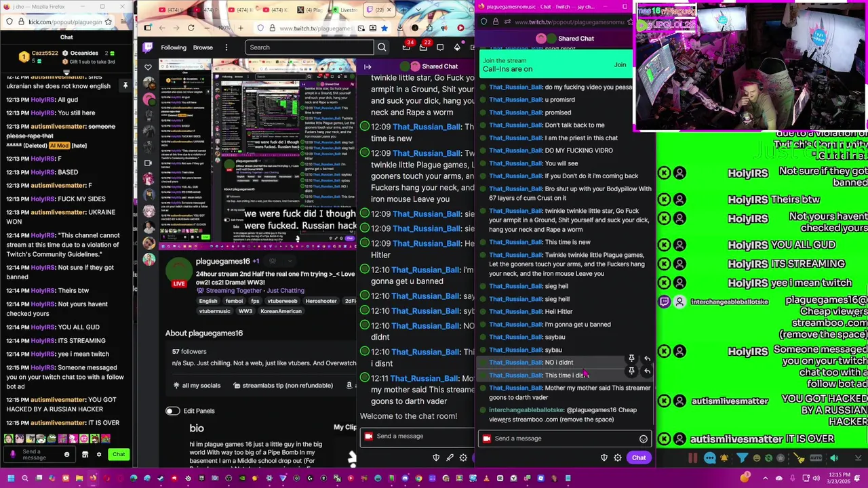Switch to the Livestream browser tab
This screenshot has height=488, width=868.
(x=344, y=10)
